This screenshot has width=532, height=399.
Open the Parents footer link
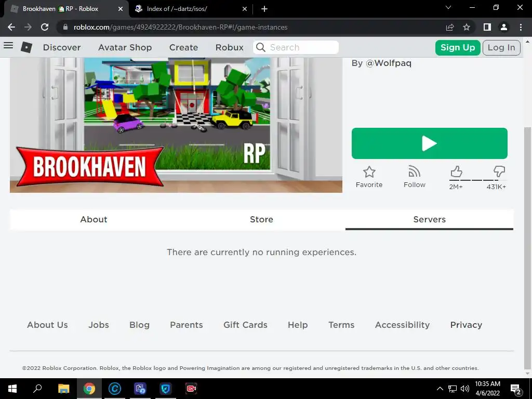(x=187, y=325)
